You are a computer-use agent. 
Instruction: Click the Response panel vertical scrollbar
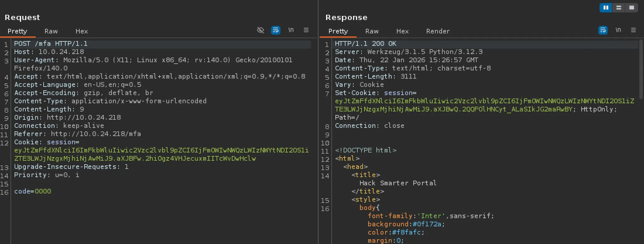click(x=641, y=69)
